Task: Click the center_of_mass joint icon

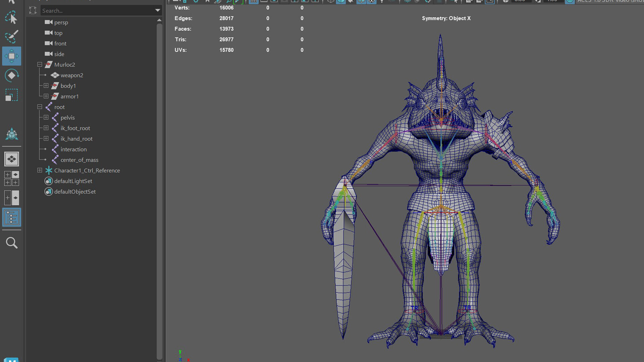Action: click(x=55, y=160)
